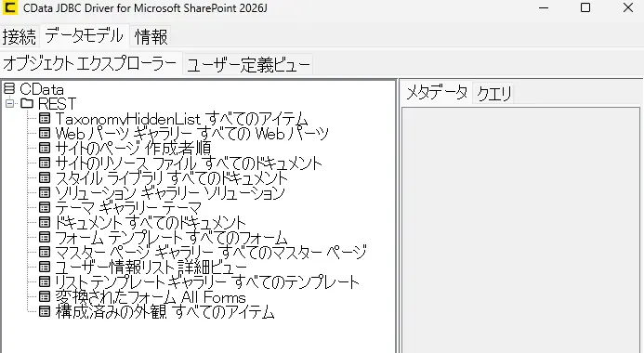Select the CData root node label

42,89
